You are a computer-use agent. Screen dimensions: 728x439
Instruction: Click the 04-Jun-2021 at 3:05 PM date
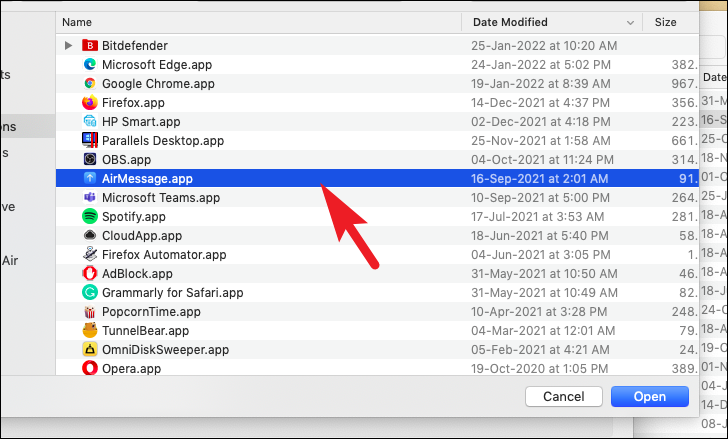point(541,255)
